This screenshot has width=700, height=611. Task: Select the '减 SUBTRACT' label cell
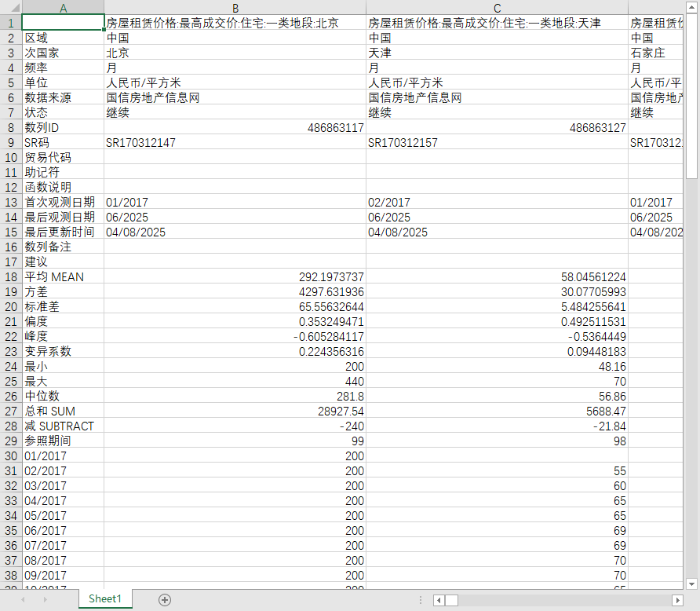(x=63, y=426)
